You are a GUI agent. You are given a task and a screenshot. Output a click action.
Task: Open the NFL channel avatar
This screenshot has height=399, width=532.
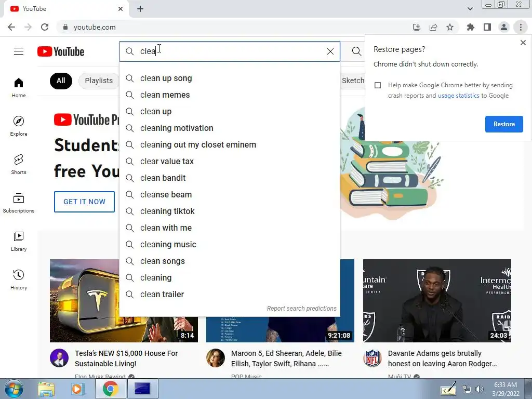click(372, 358)
